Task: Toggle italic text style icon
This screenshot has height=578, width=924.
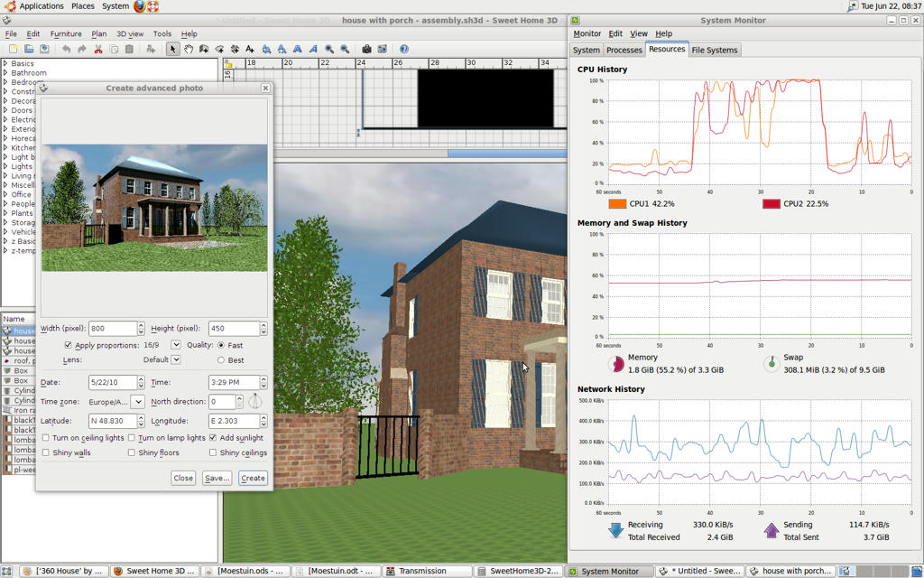Action: (313, 49)
